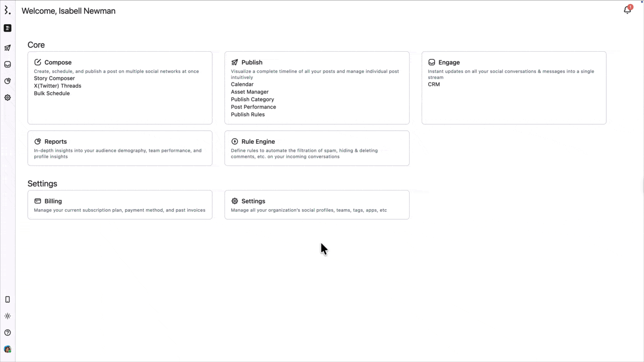Open the Engage inbox icon in sidebar
This screenshot has height=362, width=644.
[x=8, y=64]
